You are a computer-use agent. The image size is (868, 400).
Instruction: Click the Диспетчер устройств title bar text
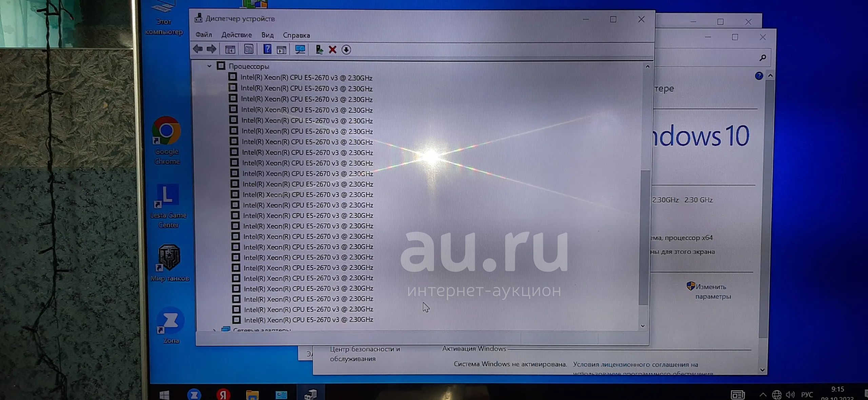click(240, 19)
